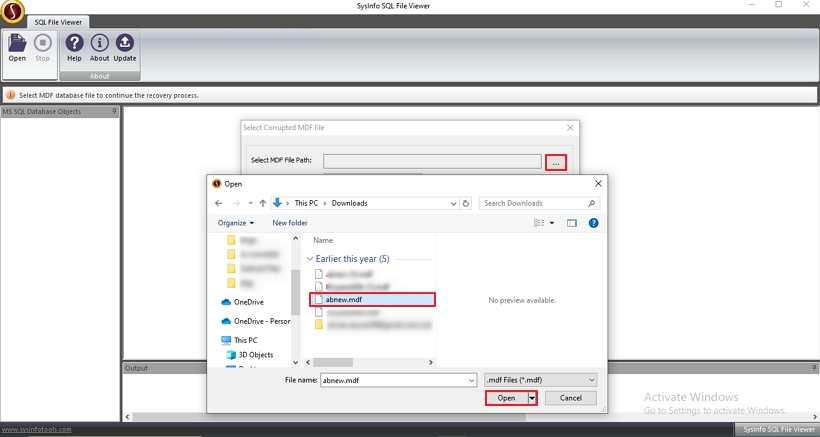The image size is (820, 437).
Task: Select 3D Objects in navigation pane
Action: pos(249,354)
